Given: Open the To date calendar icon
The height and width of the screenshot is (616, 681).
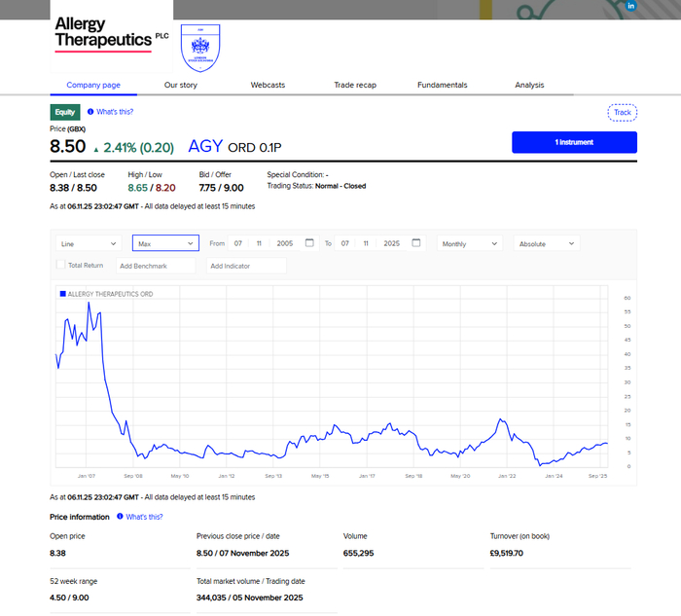Looking at the screenshot, I should tap(416, 243).
